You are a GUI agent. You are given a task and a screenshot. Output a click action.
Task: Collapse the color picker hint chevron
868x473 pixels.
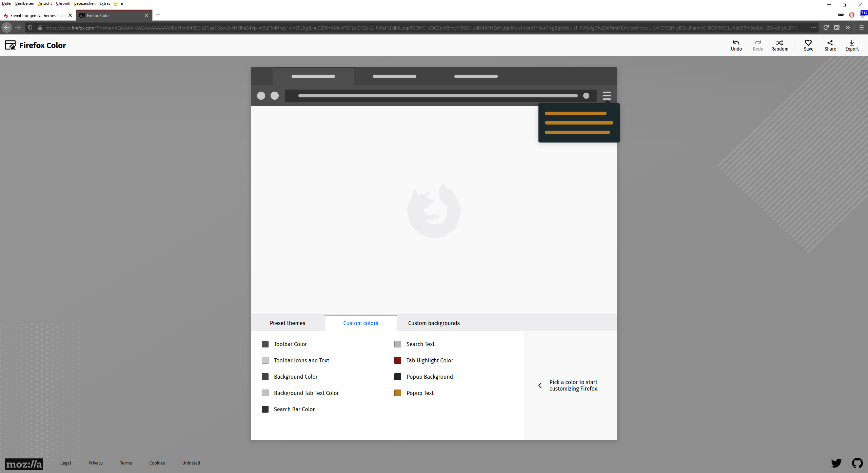coord(540,385)
